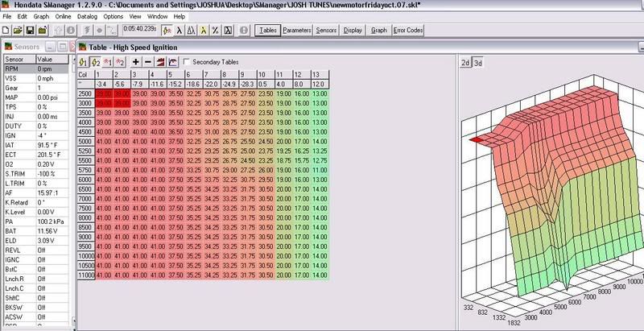
Task: Enable the Secondary Tables checkbox
Action: [x=188, y=62]
